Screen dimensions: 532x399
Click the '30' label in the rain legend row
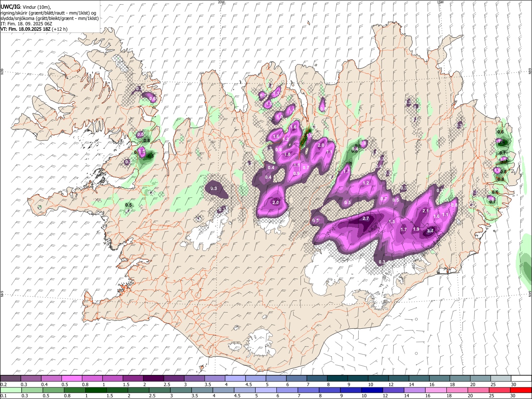click(512, 396)
